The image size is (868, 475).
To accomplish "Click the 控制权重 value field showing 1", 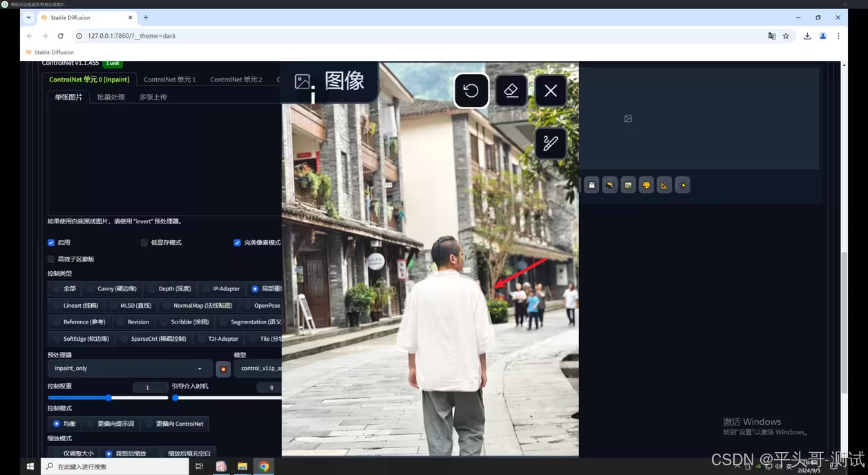I will (x=150, y=388).
